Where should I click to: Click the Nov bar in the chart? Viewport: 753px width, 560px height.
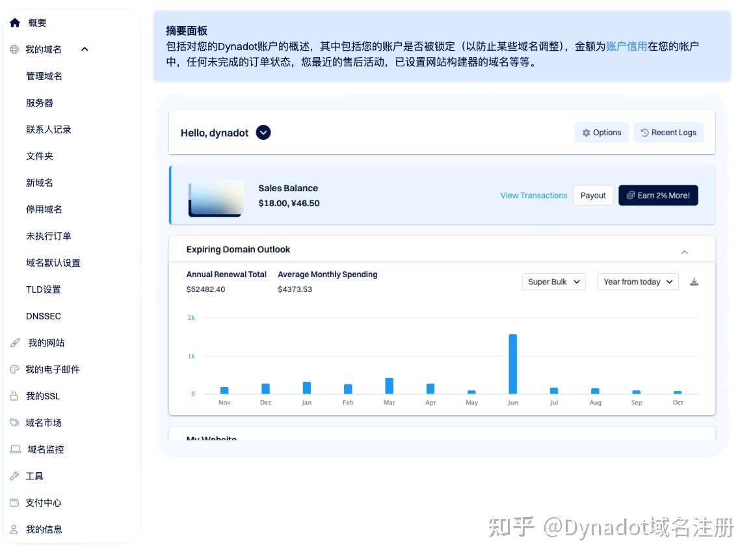(x=224, y=390)
